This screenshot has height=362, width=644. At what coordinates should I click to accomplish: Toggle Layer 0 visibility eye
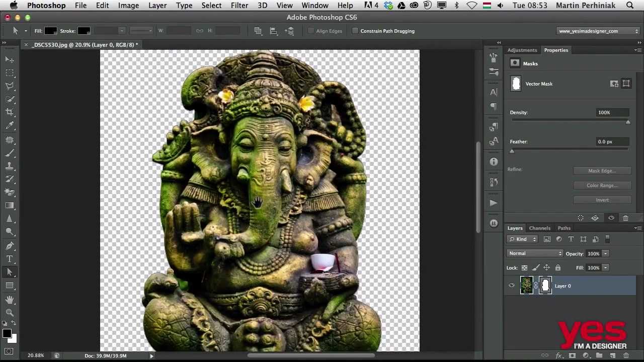coord(512,286)
